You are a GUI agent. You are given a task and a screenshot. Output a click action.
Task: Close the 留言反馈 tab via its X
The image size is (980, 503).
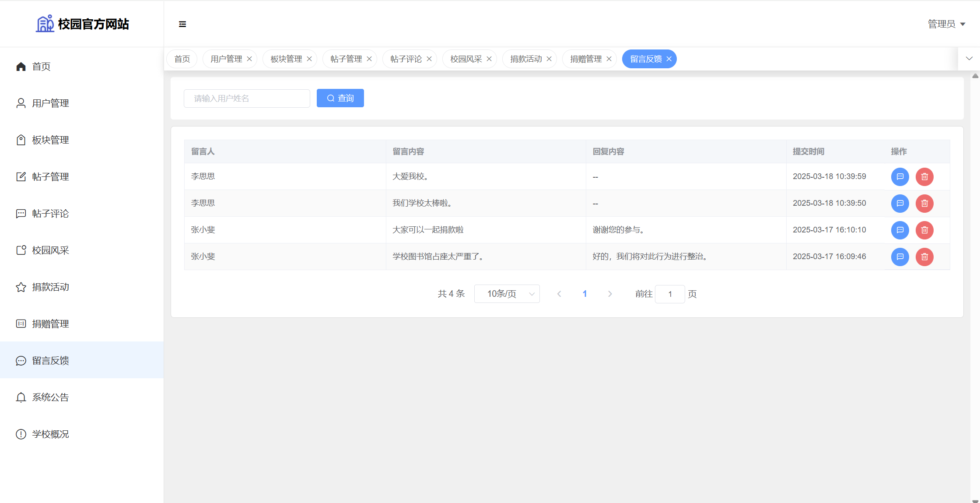669,59
